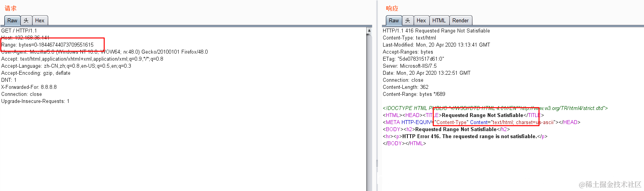644x191 pixels.
Task: Click the 'Content-Type: text/html' response line
Action: (409, 38)
